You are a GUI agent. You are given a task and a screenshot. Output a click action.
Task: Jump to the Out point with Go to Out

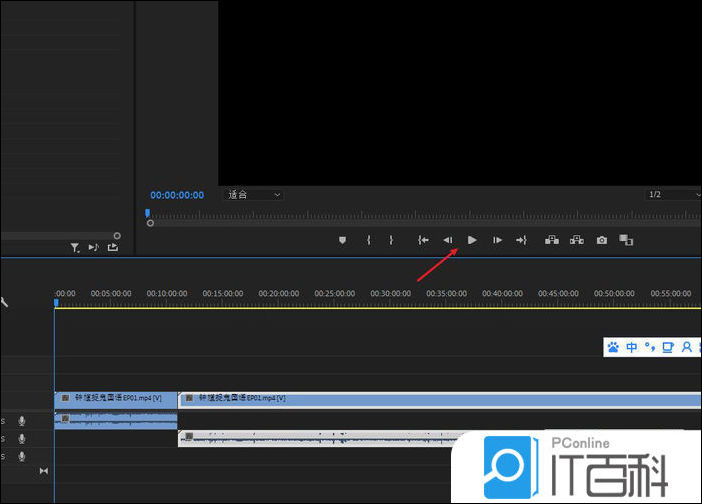click(521, 240)
